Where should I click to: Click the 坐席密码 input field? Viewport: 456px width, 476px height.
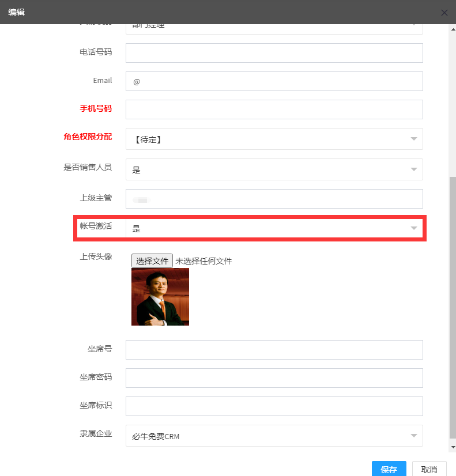point(274,378)
